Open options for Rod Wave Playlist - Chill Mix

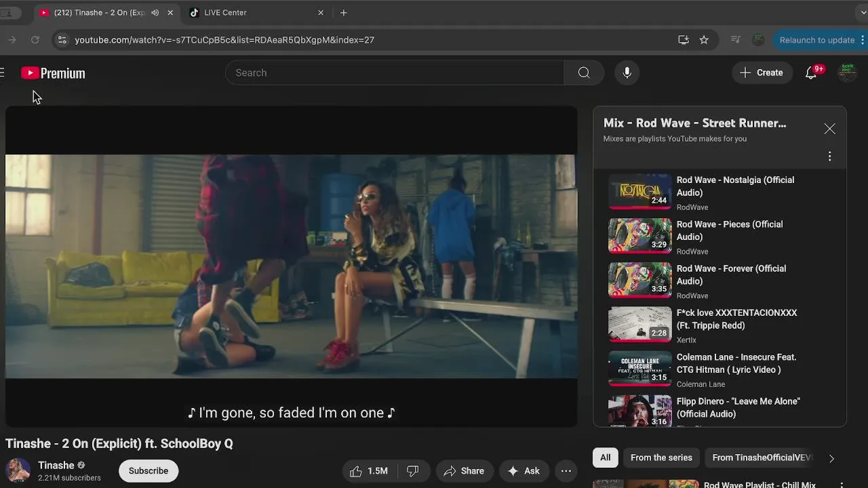point(842,485)
